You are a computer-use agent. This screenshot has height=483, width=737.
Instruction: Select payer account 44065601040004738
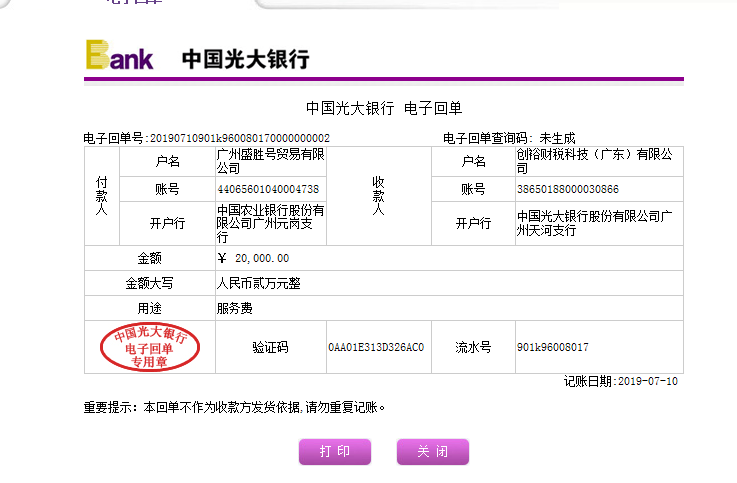coord(268,189)
